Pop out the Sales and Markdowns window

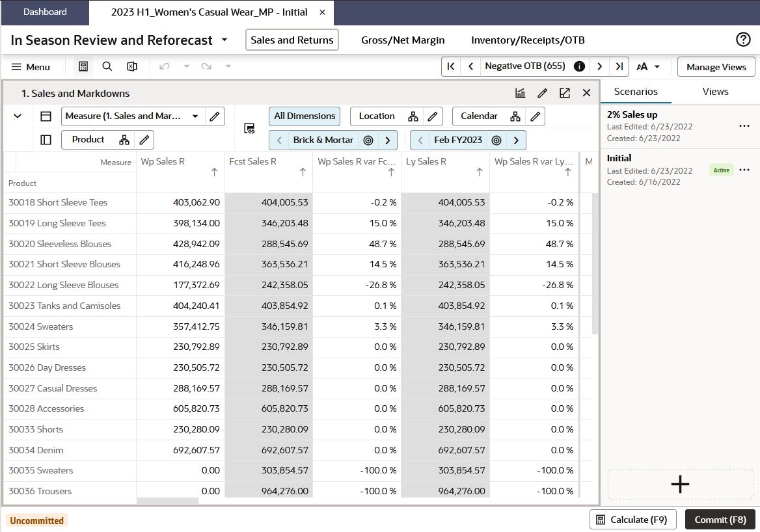(565, 93)
